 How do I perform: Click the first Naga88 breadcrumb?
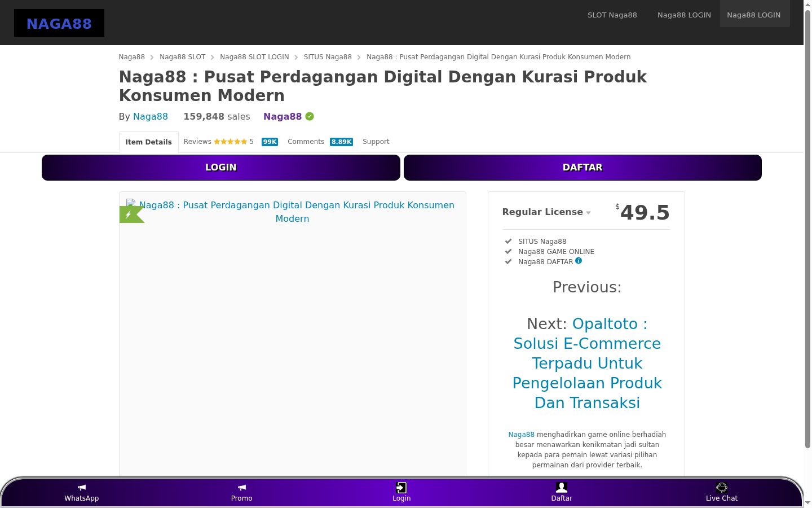[x=132, y=57]
